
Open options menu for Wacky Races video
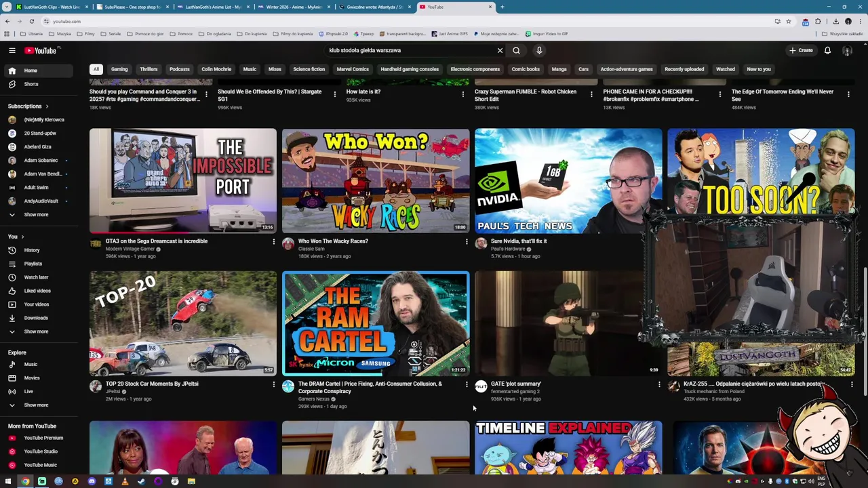pos(466,242)
